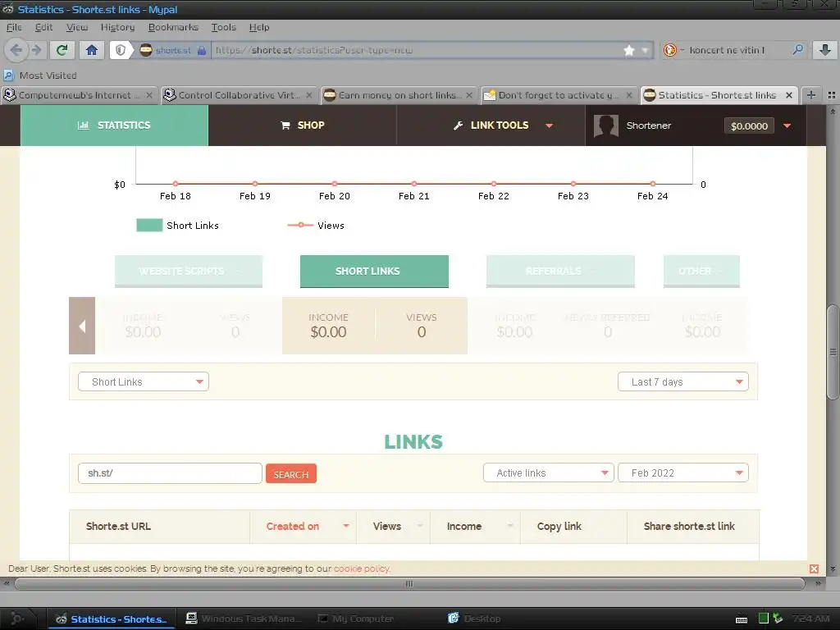Click the search magnifier icon

pos(797,50)
